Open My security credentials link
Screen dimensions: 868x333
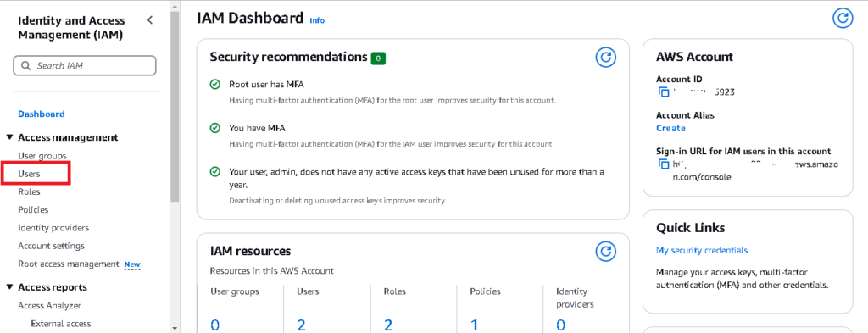(x=702, y=251)
